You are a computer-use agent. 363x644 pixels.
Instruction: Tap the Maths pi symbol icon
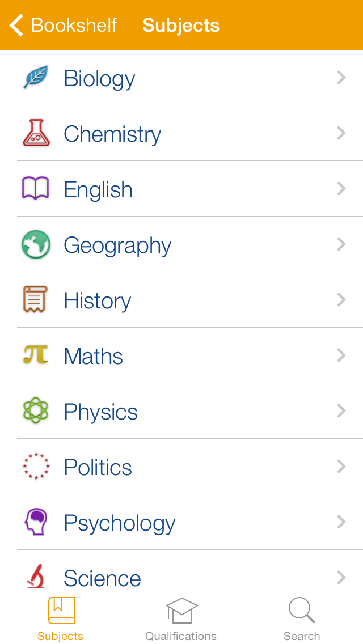click(36, 355)
